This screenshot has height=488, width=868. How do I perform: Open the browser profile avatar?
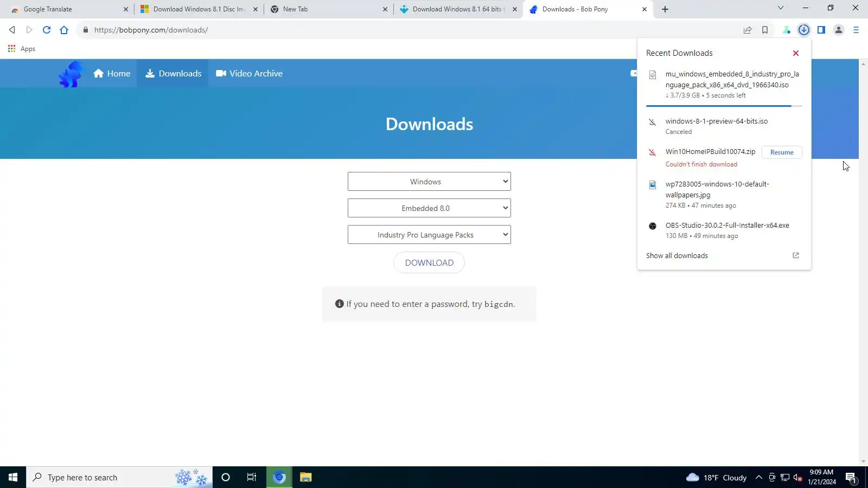839,30
